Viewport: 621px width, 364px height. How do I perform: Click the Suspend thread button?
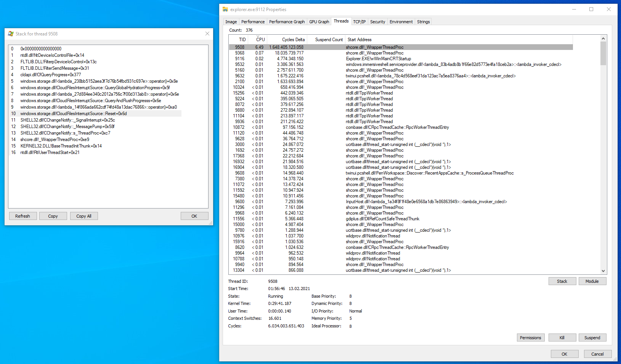tap(592, 338)
